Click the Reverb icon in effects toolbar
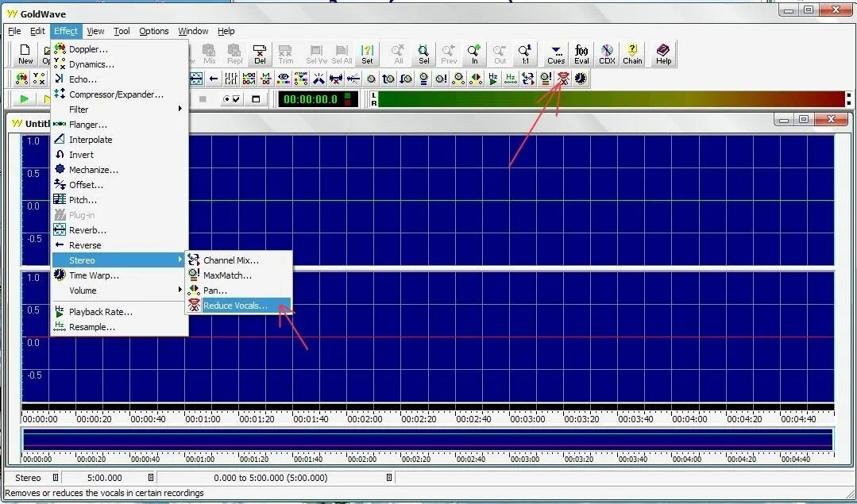The width and height of the screenshot is (857, 504). click(x=196, y=79)
